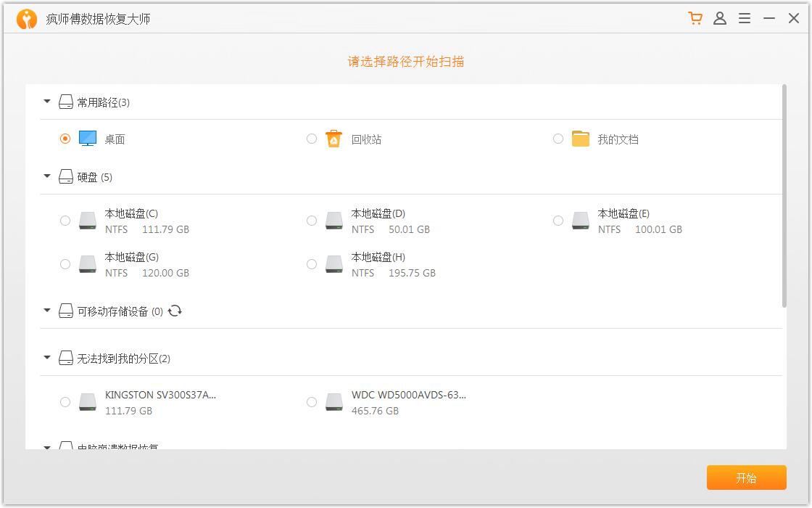Collapse the 硬盘 section
The width and height of the screenshot is (812, 508).
[x=46, y=176]
